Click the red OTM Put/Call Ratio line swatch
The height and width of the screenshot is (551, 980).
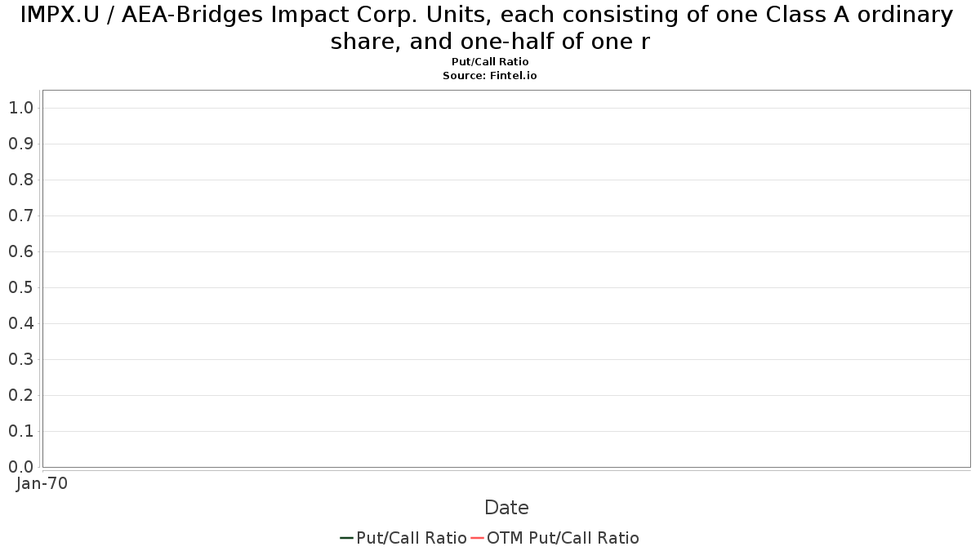coord(478,538)
